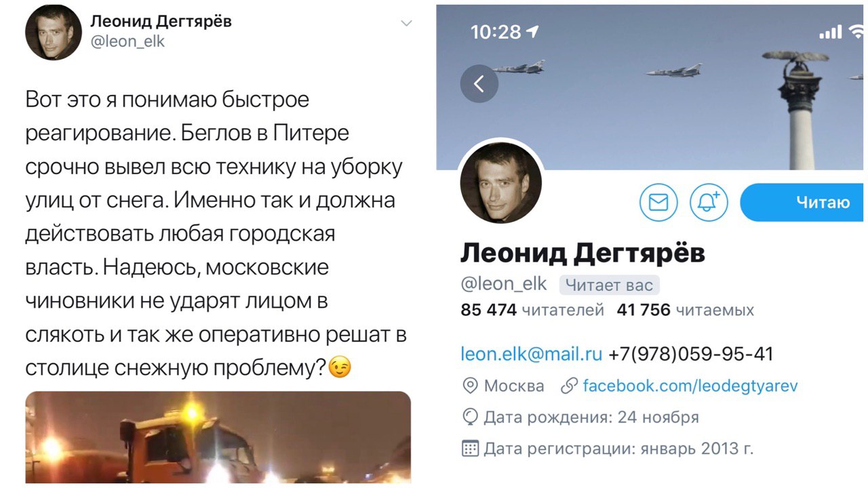Click the location pin icon near Москва

pyautogui.click(x=469, y=386)
